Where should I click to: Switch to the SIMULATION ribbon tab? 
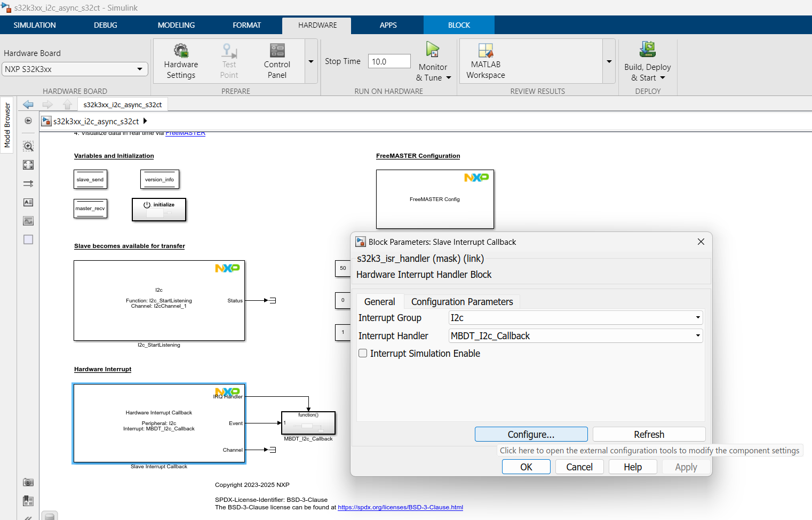click(x=35, y=25)
